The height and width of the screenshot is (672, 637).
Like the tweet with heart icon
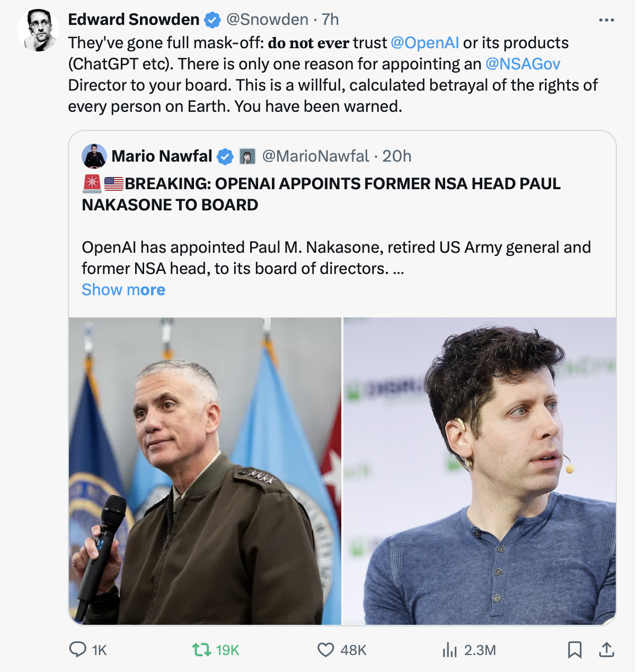[x=325, y=650]
